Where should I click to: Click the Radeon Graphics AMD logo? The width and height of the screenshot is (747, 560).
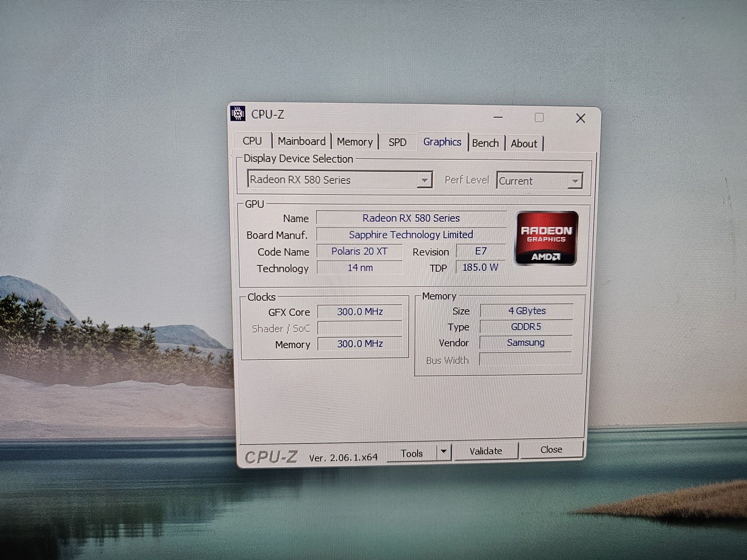547,238
